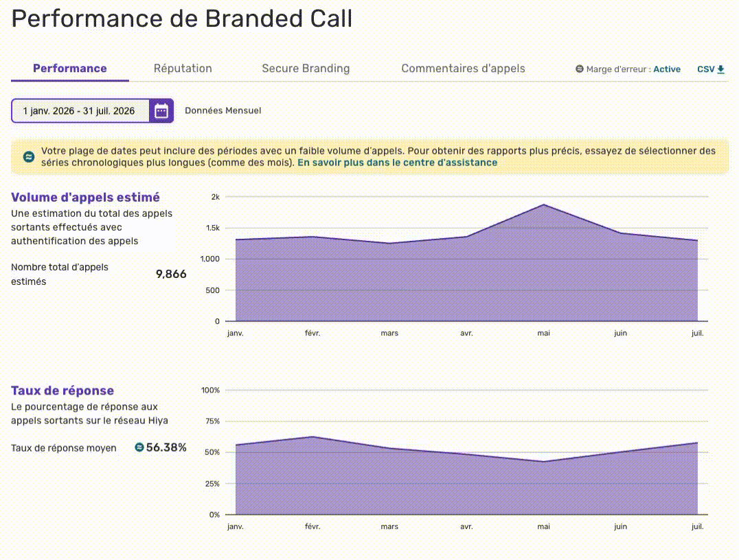Click the 9,866 total estimated calls value
The height and width of the screenshot is (560, 739).
(171, 274)
